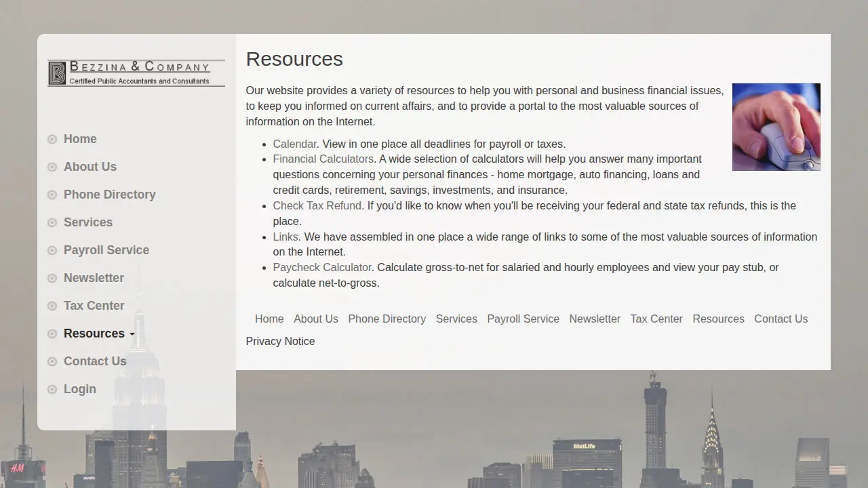This screenshot has height=488, width=868.
Task: Click bullet icon beside Tax Center in sidebar
Action: tap(52, 306)
